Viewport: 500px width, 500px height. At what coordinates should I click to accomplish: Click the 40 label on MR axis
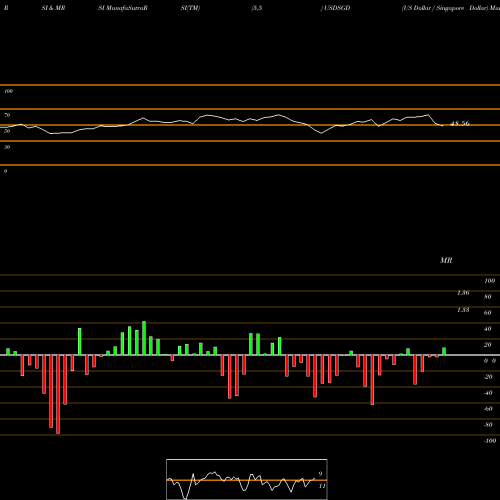[488, 329]
